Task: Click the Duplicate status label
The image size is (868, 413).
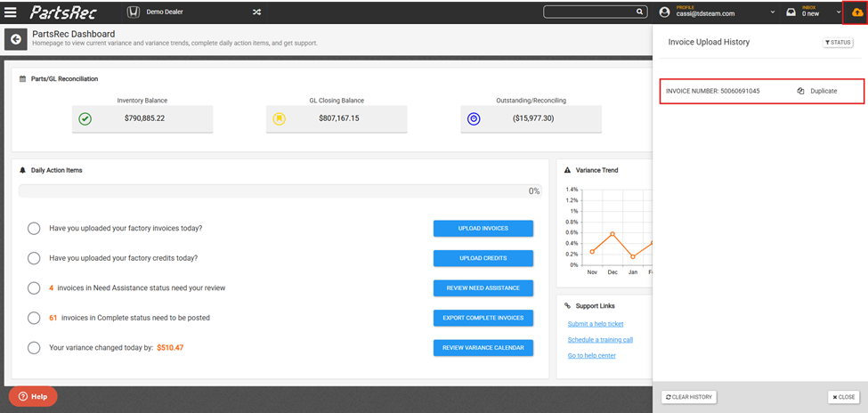Action: pyautogui.click(x=823, y=91)
